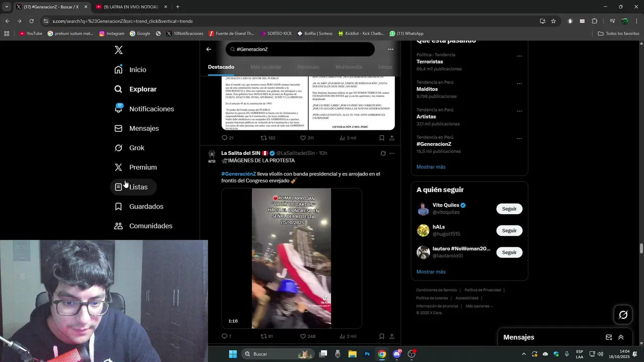Switch to Personas tab

(308, 67)
